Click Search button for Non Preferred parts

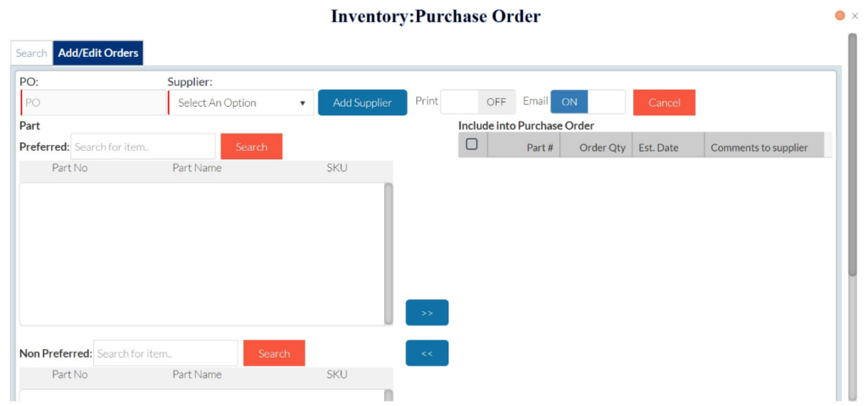coord(274,353)
